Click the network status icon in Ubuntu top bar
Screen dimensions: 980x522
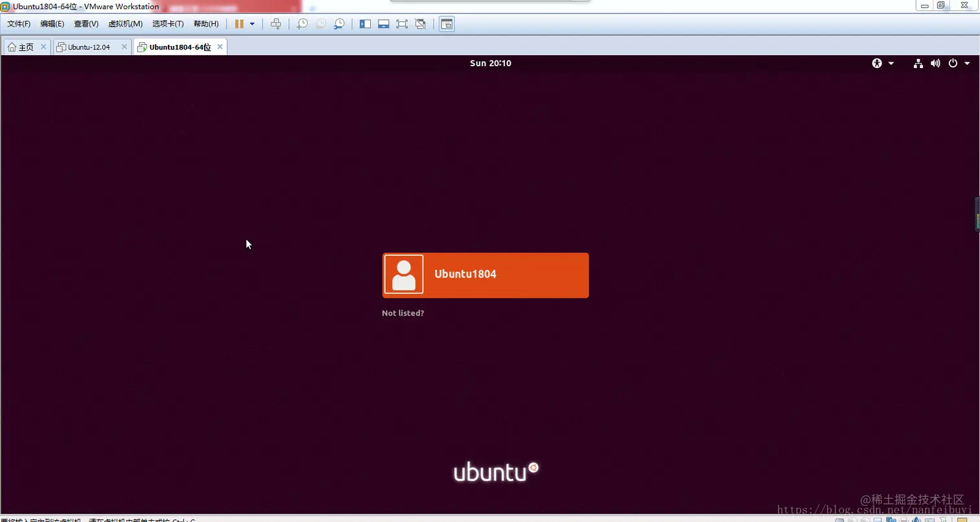918,63
